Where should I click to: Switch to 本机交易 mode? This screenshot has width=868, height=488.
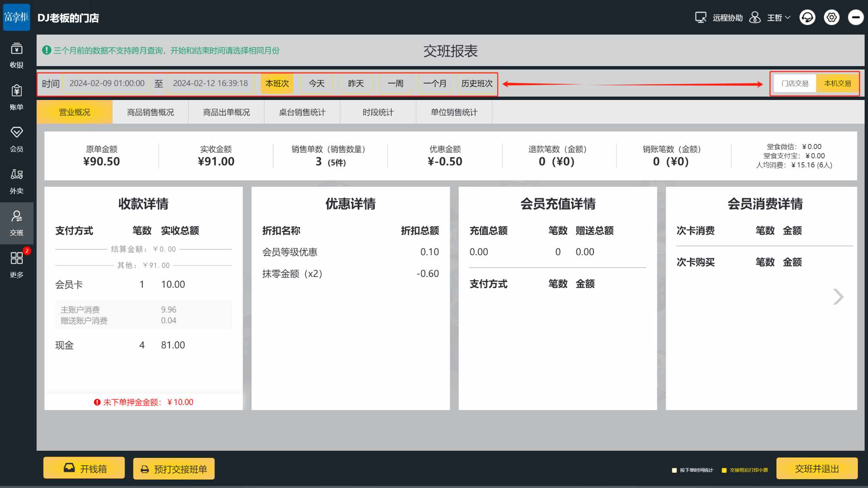click(837, 83)
